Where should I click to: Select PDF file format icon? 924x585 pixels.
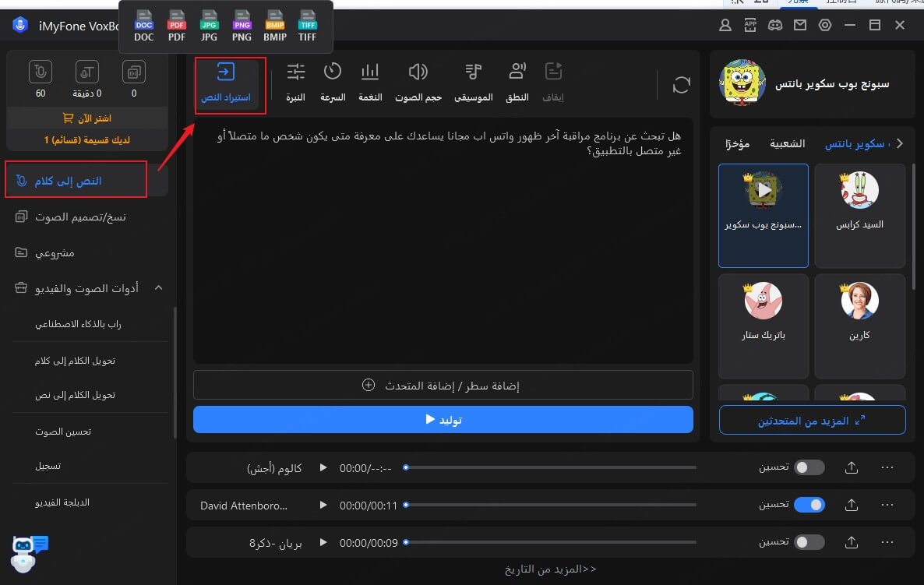177,26
